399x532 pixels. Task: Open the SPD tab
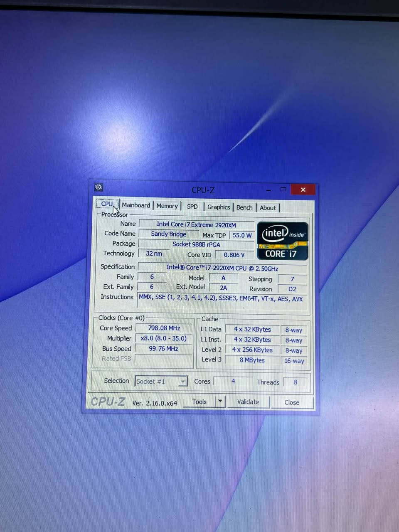[x=192, y=207]
